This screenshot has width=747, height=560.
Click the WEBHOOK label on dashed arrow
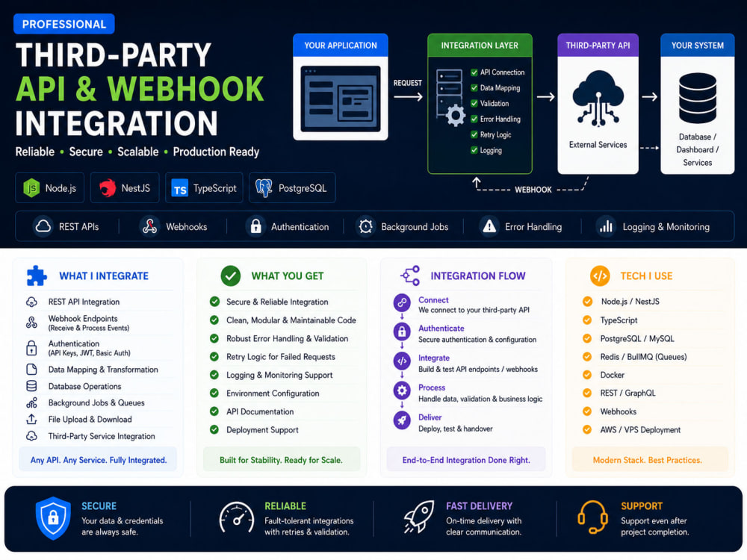point(533,190)
